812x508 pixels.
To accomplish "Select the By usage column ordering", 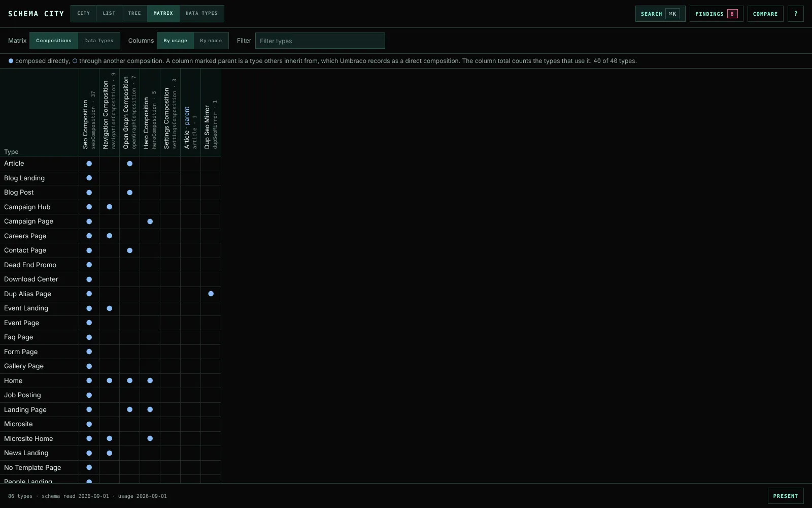I will (x=175, y=41).
